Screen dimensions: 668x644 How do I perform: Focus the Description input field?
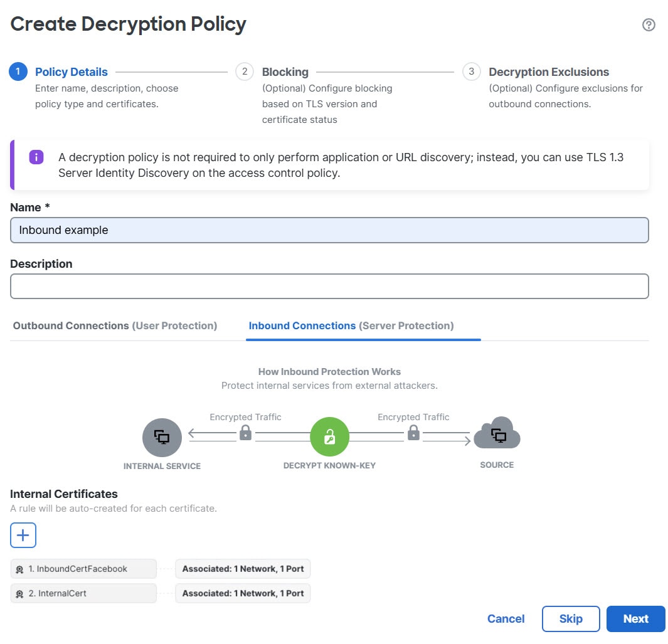[329, 286]
